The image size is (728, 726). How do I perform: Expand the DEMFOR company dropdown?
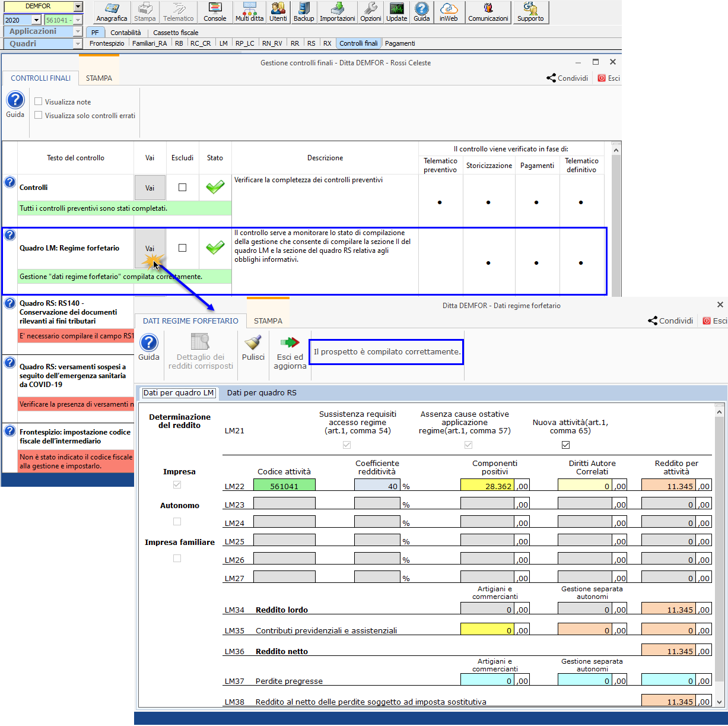point(78,7)
